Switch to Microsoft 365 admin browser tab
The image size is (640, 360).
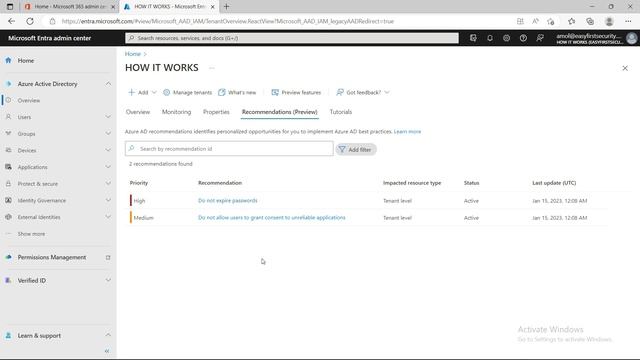[69, 7]
